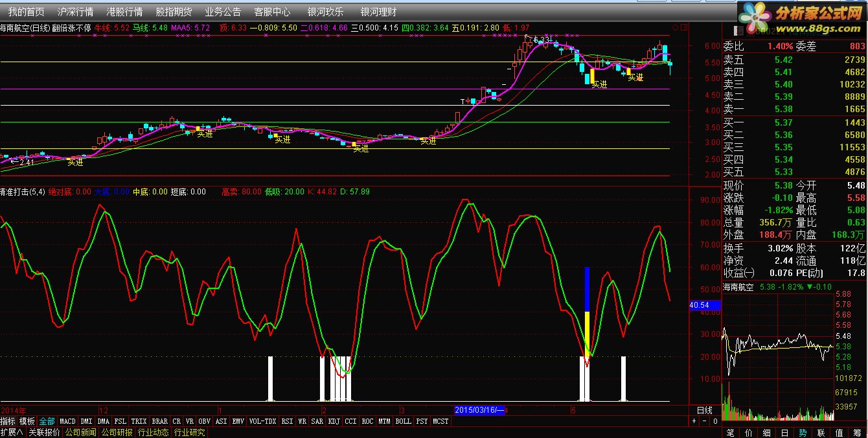Select the 日 panel tab
Image resolution: width=868 pixels, height=438 pixels.
(785, 432)
